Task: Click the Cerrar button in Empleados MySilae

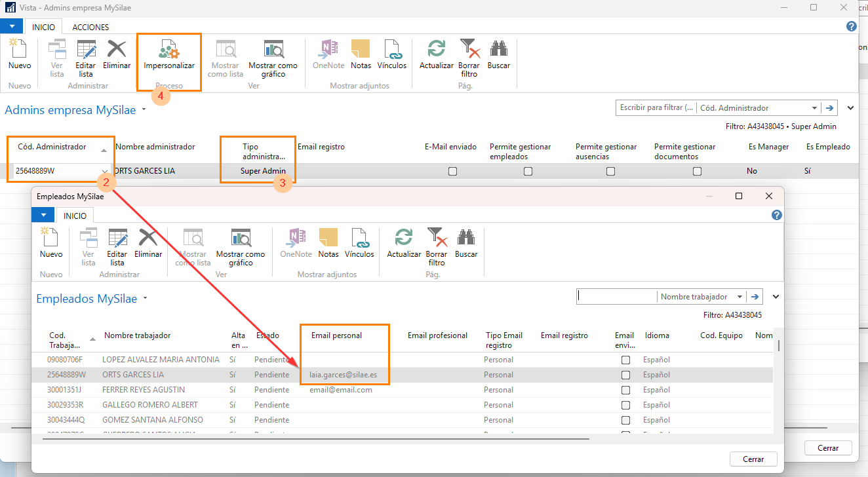Action: (753, 459)
